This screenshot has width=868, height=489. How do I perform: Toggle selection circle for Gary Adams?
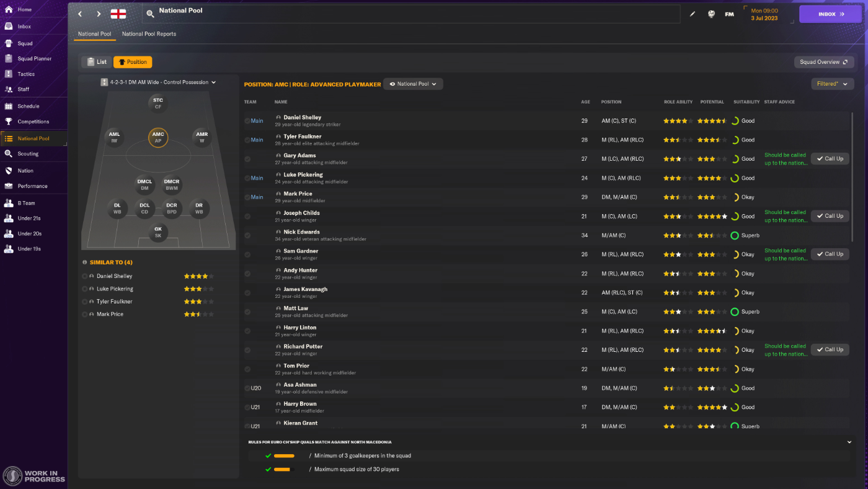coord(247,159)
